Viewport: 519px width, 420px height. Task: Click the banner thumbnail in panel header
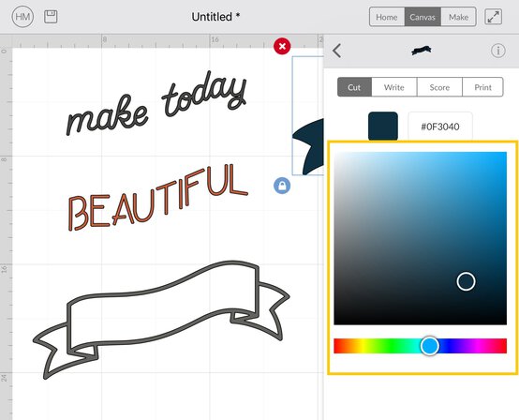[421, 51]
